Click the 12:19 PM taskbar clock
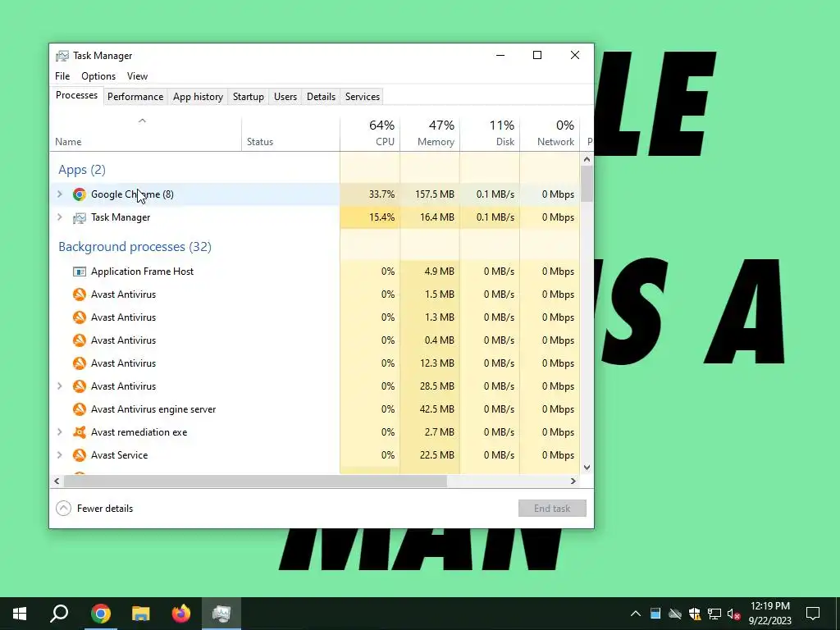The width and height of the screenshot is (840, 630). click(x=769, y=614)
